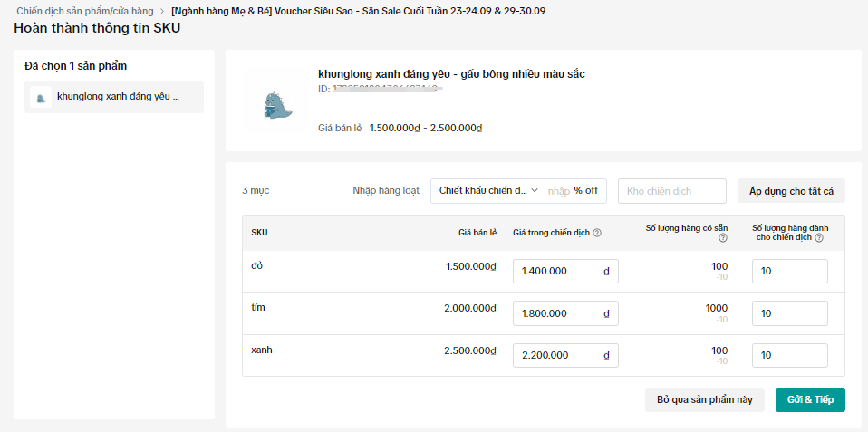Click help icon beside "Giá trong chiến dịch"
The image size is (868, 432).
click(x=597, y=233)
